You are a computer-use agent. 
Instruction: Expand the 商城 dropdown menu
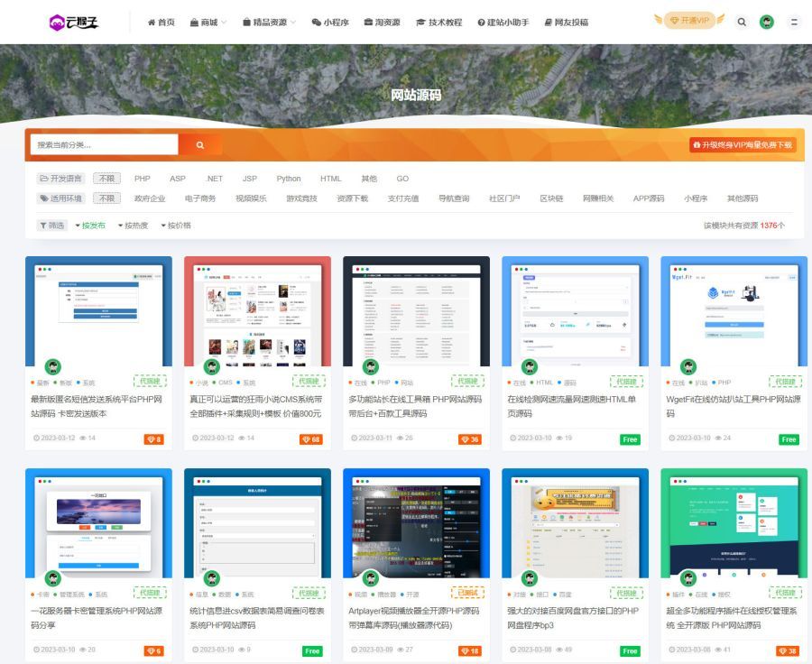[x=211, y=23]
